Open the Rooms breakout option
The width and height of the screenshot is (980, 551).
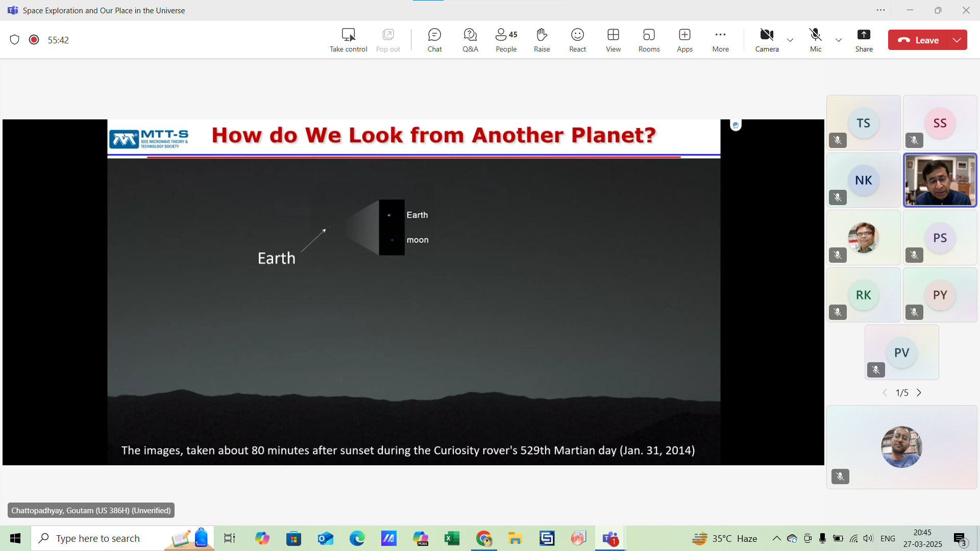(649, 40)
